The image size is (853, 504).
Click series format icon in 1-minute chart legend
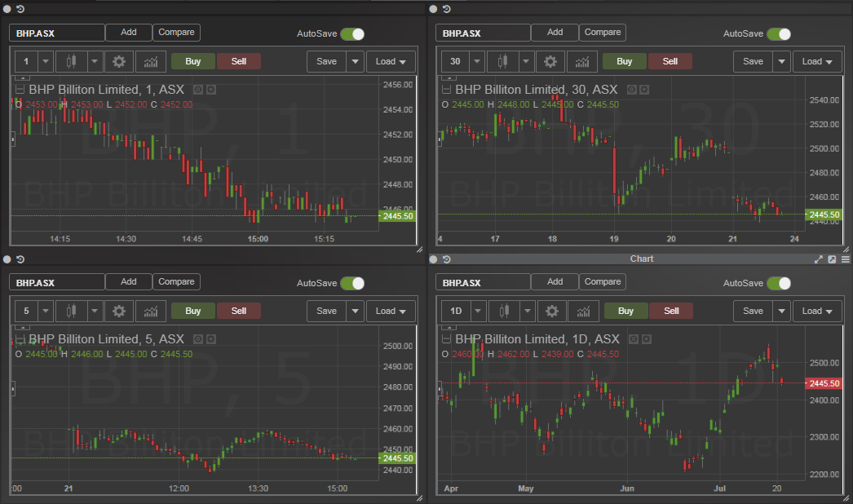coord(211,90)
